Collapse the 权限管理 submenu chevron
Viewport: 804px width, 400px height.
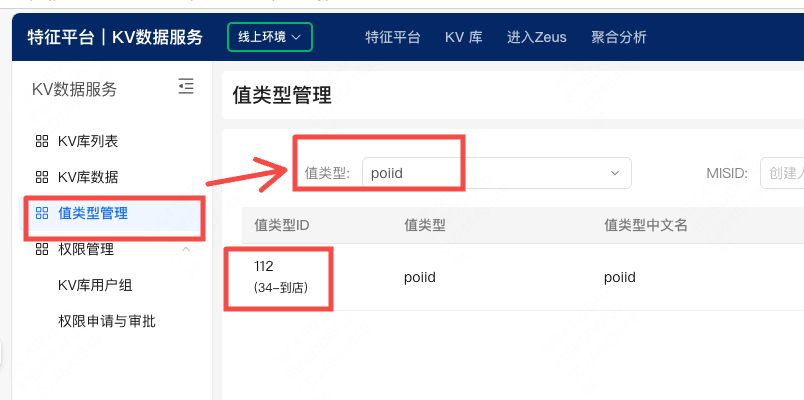coord(186,249)
